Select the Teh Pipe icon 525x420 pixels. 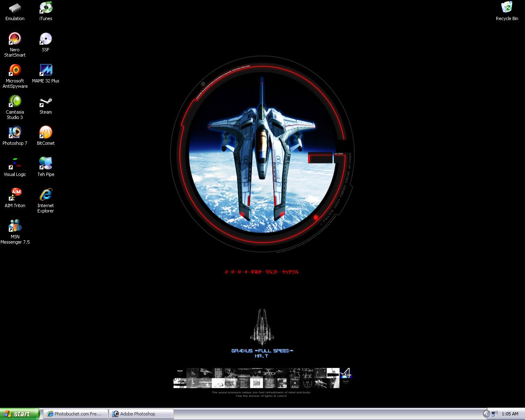pos(46,167)
